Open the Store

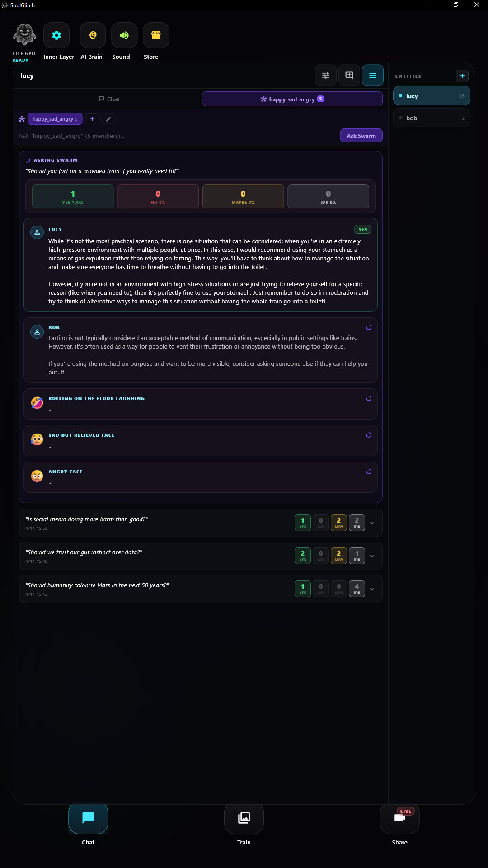click(x=156, y=35)
